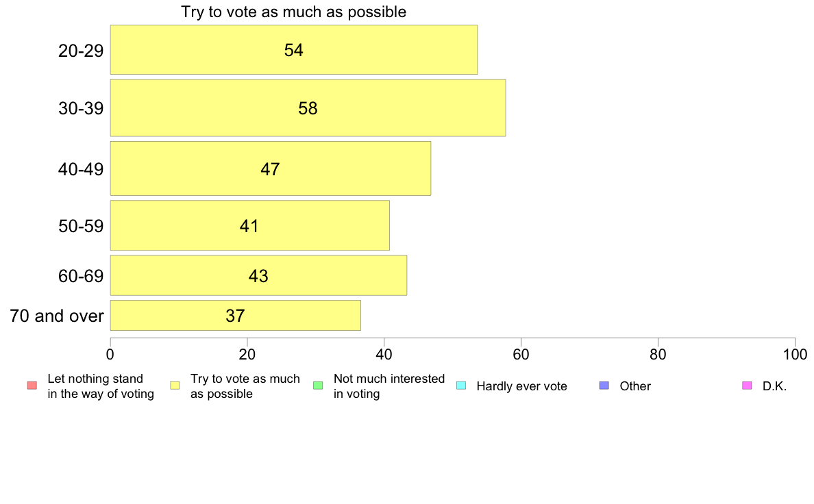Click the magenta 'D.K.' legend swatch

pyautogui.click(x=747, y=386)
